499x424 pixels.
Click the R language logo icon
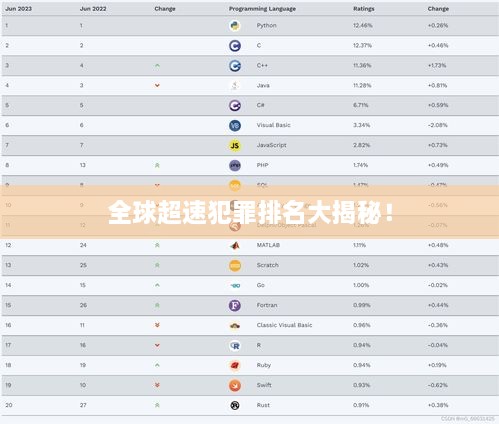coord(235,346)
